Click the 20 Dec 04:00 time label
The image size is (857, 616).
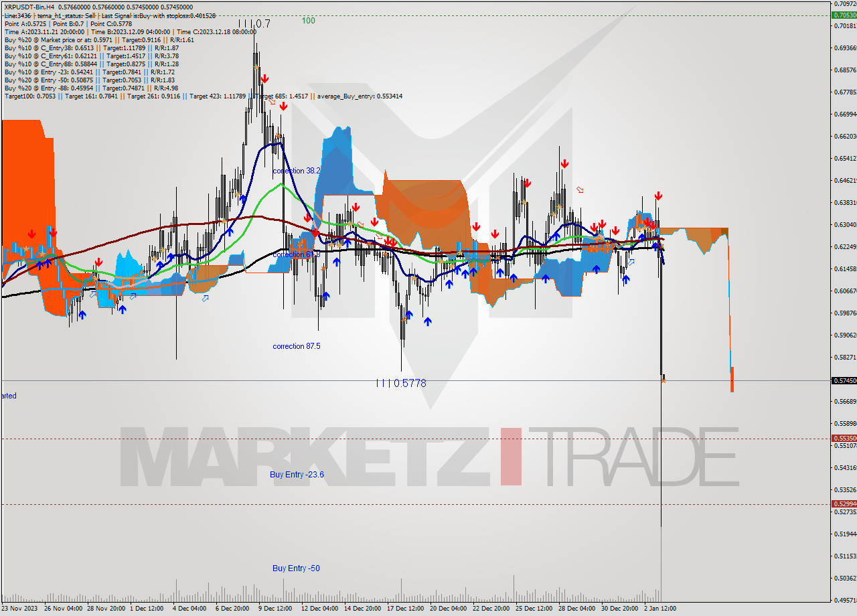(x=448, y=609)
